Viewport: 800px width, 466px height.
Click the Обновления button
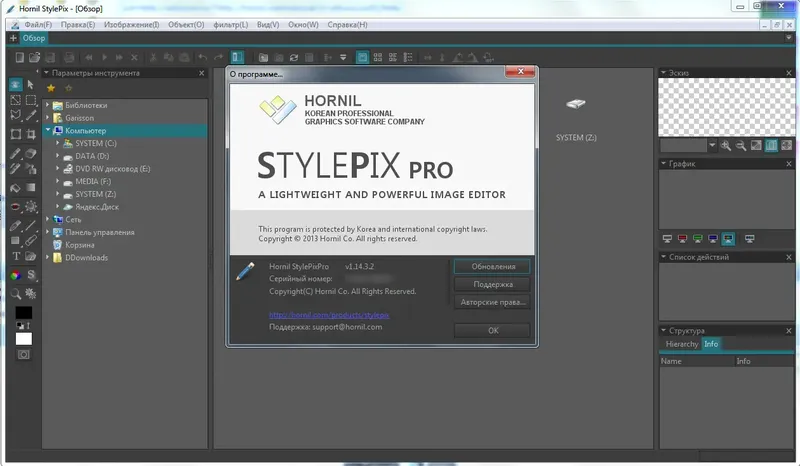[492, 266]
